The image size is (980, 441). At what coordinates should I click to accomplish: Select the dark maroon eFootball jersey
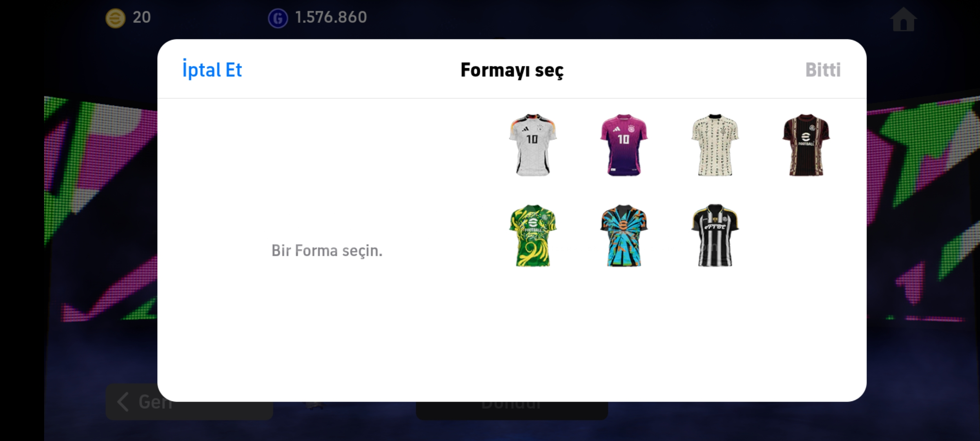806,145
